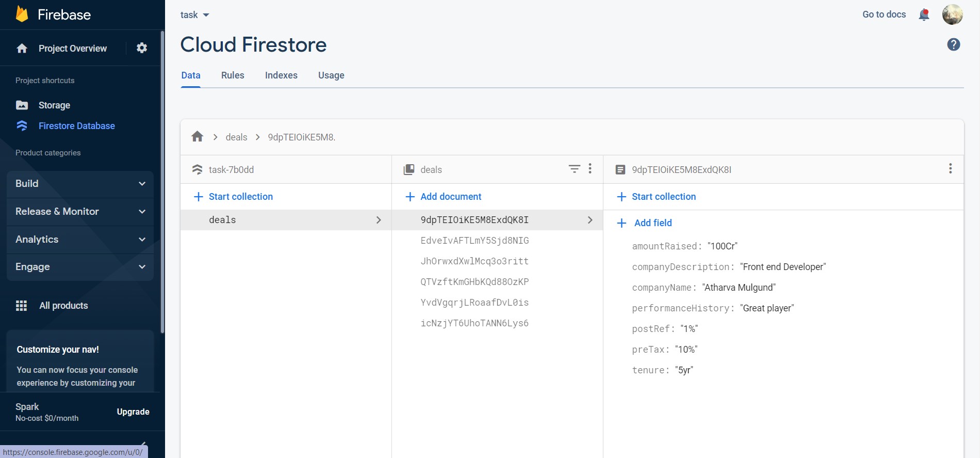Click the All products grid icon
The width and height of the screenshot is (980, 458).
click(21, 306)
